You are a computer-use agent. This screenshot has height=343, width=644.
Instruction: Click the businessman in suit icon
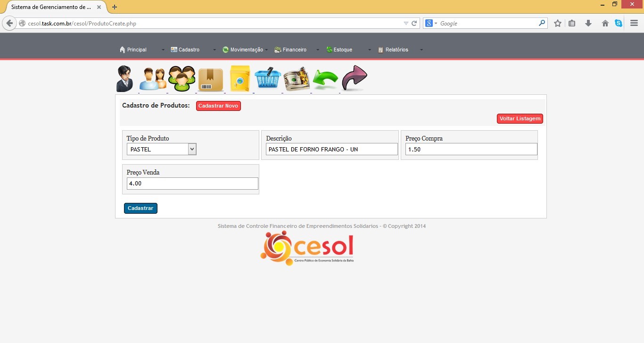125,79
